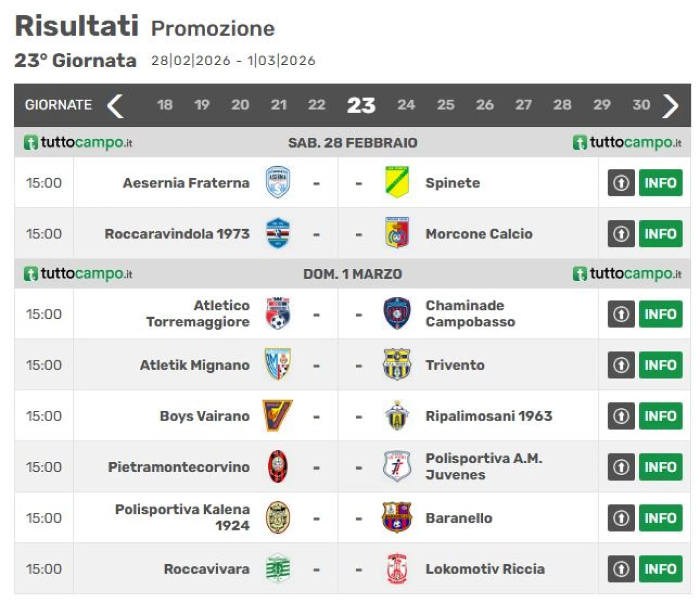Click the Chaminade Campobasso team crest
Image resolution: width=700 pixels, height=602 pixels.
397,314
